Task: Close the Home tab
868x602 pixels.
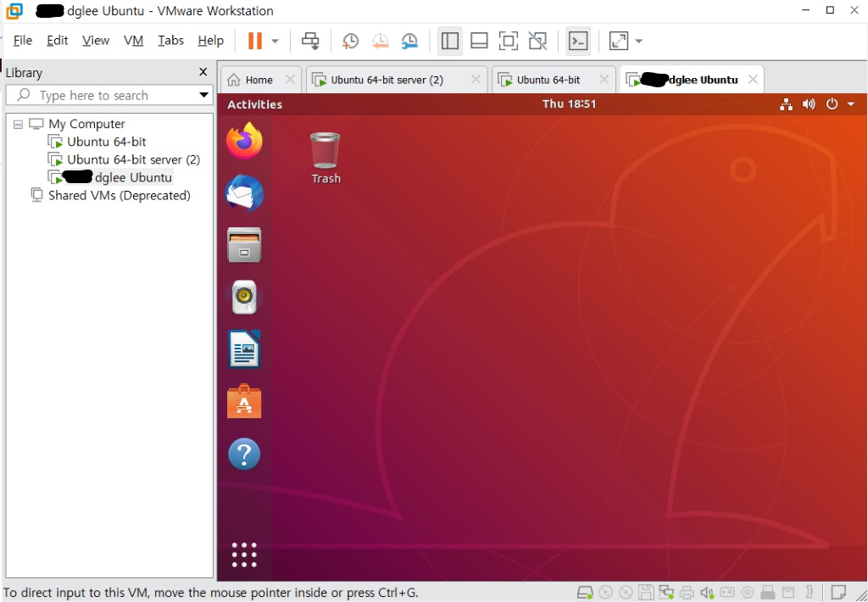Action: tap(290, 79)
